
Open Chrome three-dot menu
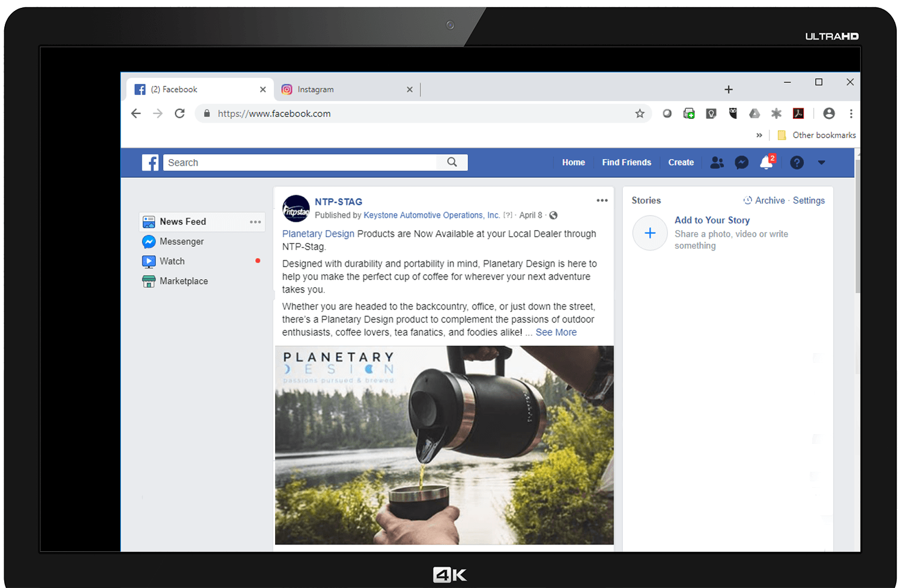click(x=851, y=113)
